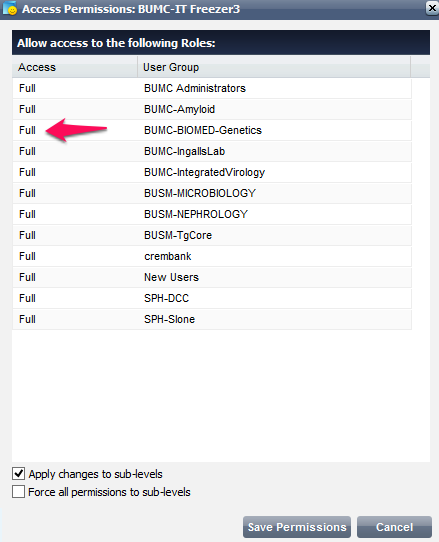Enable Force all permissions to sub-levels
439x542 pixels.
coord(18,492)
